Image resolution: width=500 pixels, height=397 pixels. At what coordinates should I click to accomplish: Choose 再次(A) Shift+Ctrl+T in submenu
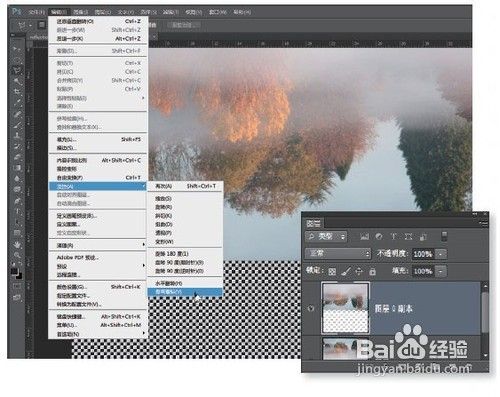(185, 186)
